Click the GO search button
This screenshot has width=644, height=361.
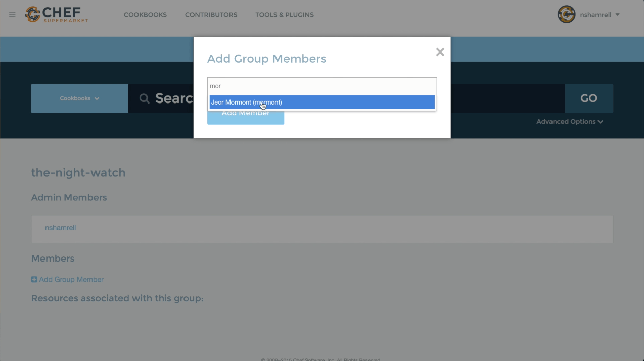(x=588, y=98)
